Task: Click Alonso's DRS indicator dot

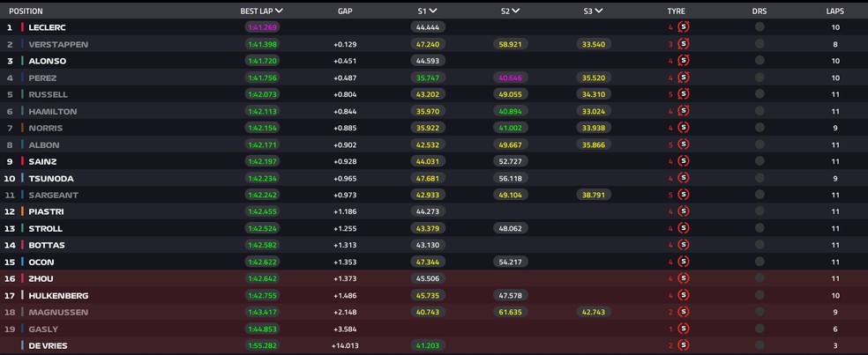Action: click(759, 60)
